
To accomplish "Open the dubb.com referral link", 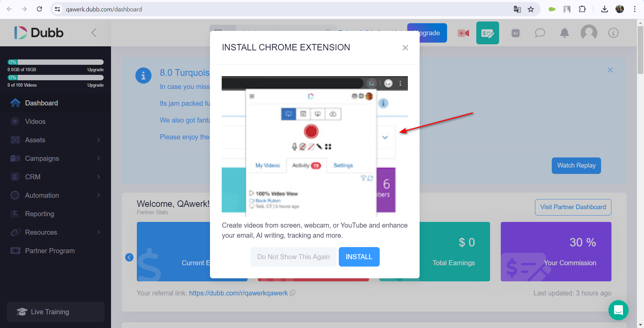I will (x=238, y=293).
